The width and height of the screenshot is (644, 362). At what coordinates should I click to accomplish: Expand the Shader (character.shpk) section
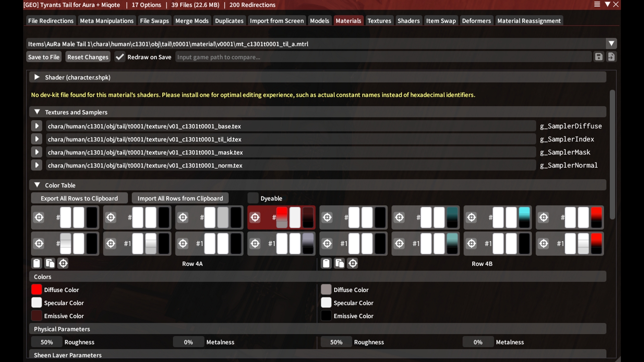click(x=37, y=77)
